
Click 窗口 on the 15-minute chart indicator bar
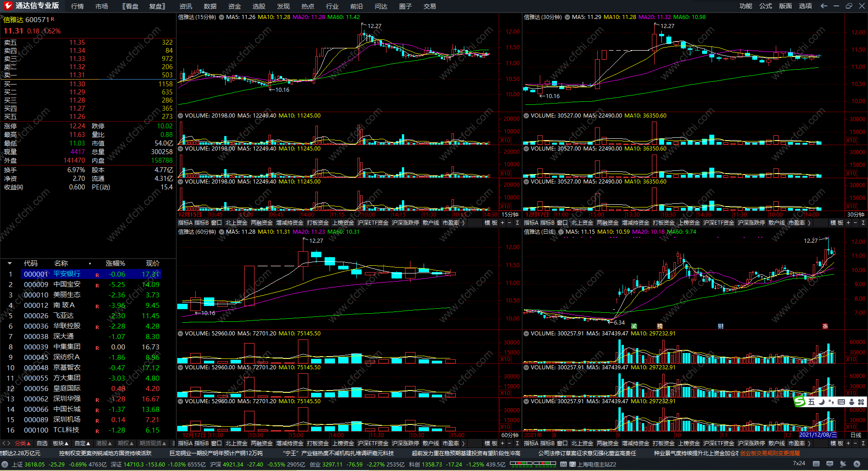coord(217,223)
